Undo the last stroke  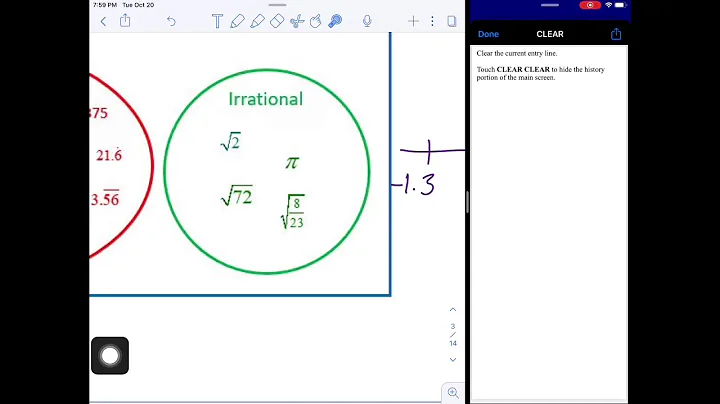point(171,21)
